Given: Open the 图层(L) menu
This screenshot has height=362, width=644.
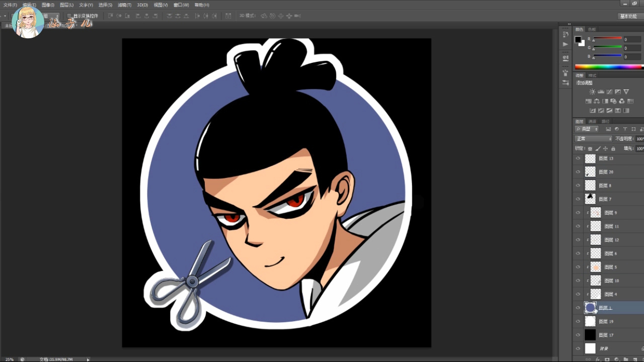Looking at the screenshot, I should pyautogui.click(x=66, y=5).
